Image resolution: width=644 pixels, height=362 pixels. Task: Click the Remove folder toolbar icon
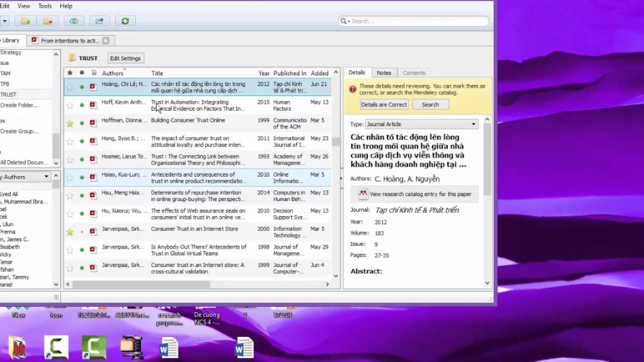click(x=48, y=21)
